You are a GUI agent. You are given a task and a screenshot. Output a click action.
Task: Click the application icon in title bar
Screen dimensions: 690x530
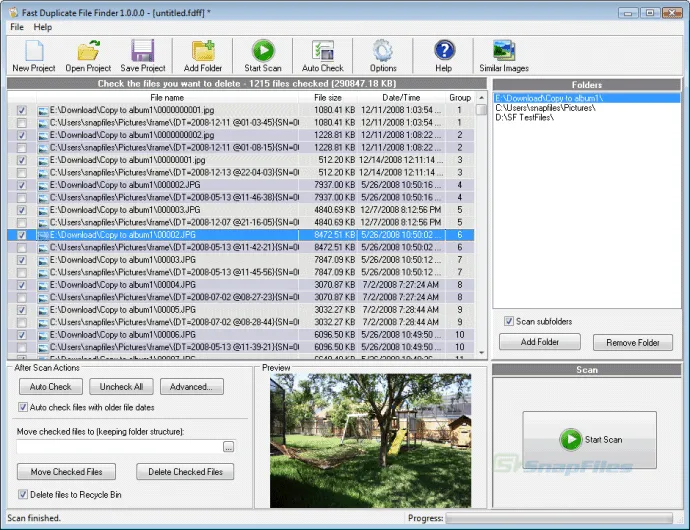[13, 12]
